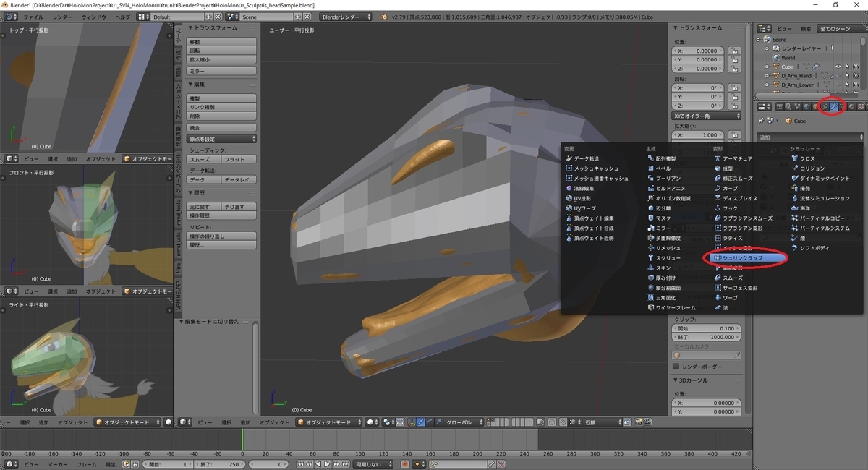Click the clip 終了 1000.000 slider field

[707, 337]
